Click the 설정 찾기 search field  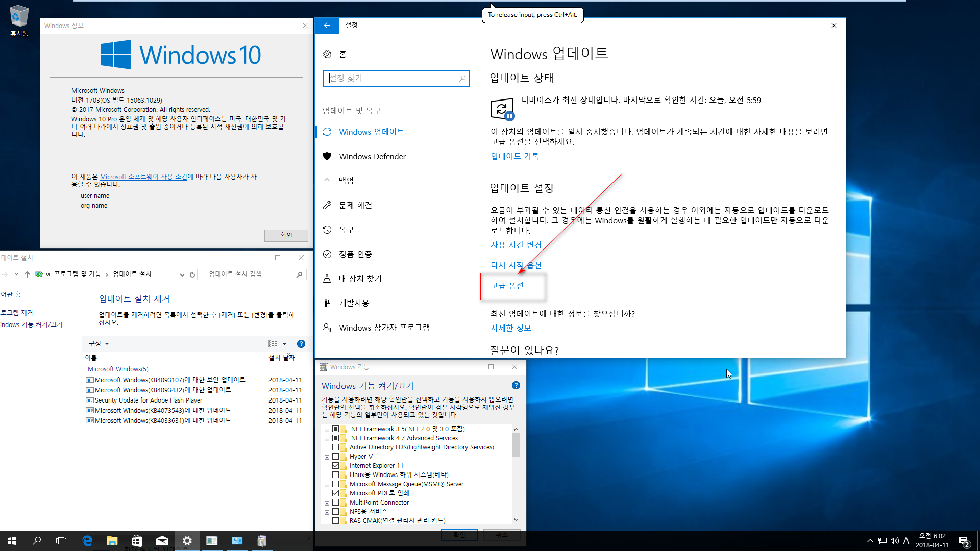(x=396, y=78)
